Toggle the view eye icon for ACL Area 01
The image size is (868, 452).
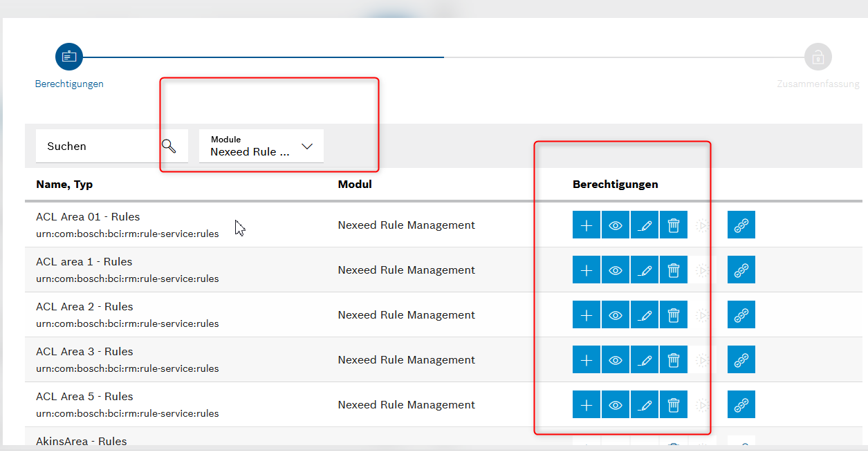click(x=615, y=225)
